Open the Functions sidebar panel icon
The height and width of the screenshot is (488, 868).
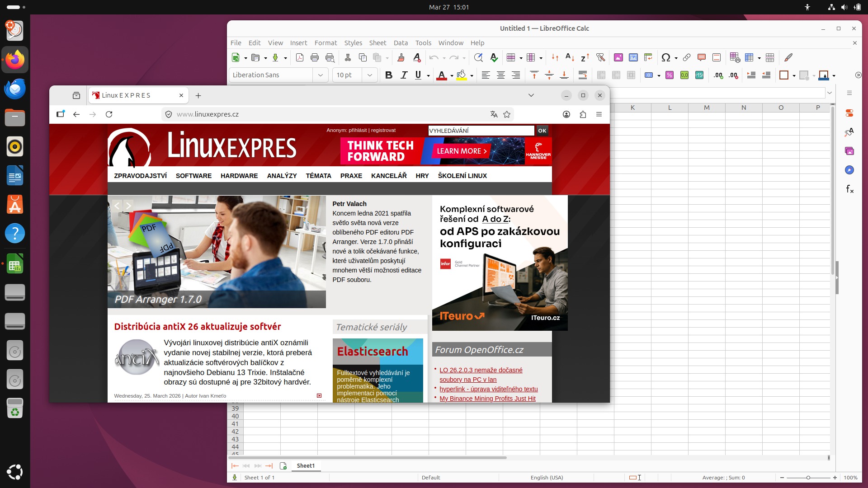click(x=849, y=189)
